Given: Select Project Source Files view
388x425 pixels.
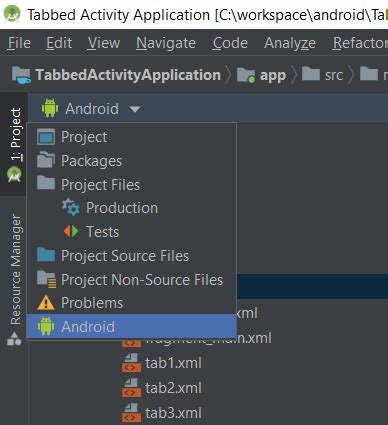Looking at the screenshot, I should (132, 256).
